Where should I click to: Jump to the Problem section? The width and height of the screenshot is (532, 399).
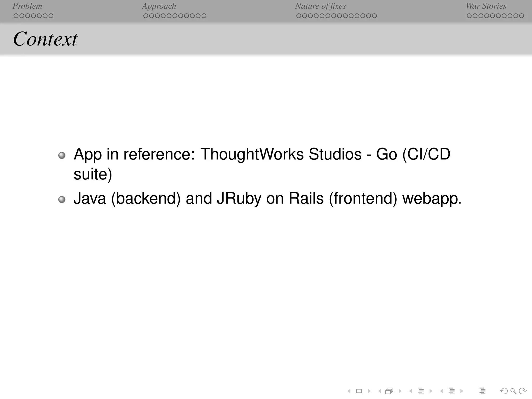27,6
